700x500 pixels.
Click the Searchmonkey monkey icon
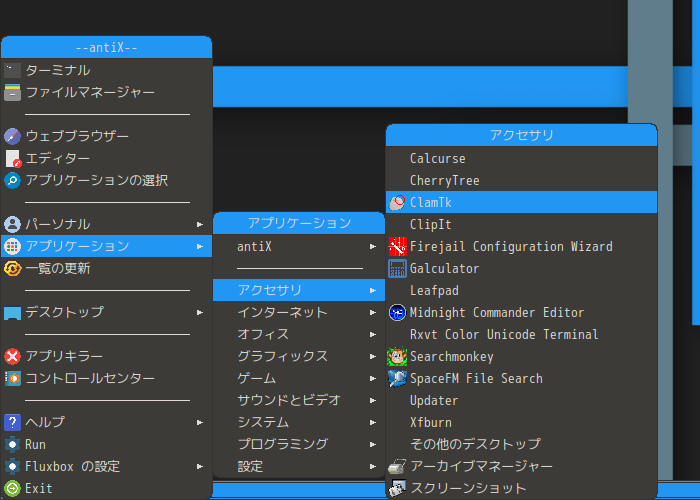(x=397, y=356)
